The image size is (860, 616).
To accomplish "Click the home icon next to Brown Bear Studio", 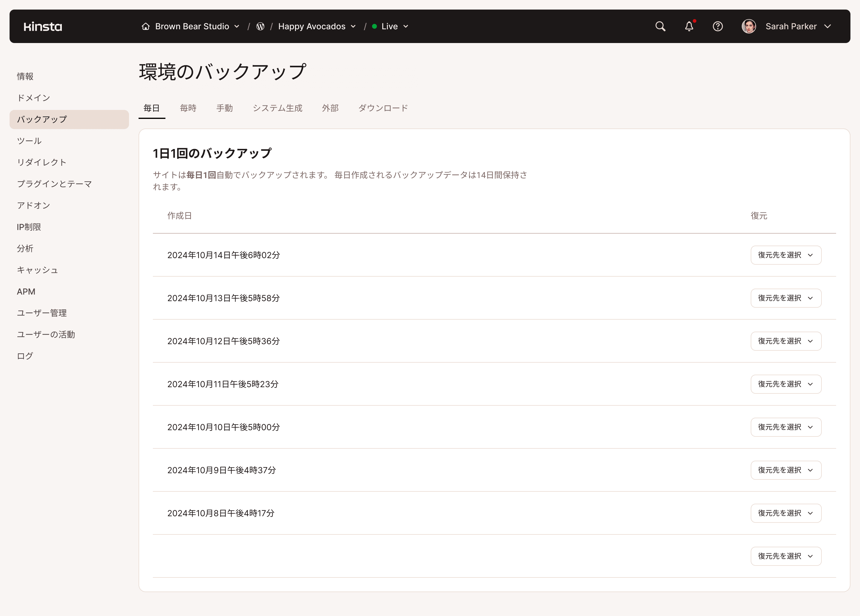I will tap(146, 26).
